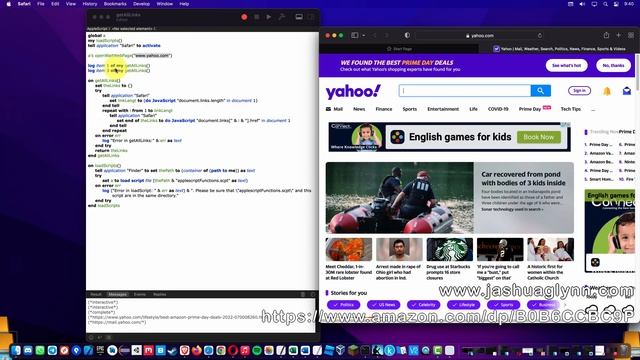The height and width of the screenshot is (360, 640).
Task: Open Tech Tips in Yahoo navigation
Action: point(571,109)
